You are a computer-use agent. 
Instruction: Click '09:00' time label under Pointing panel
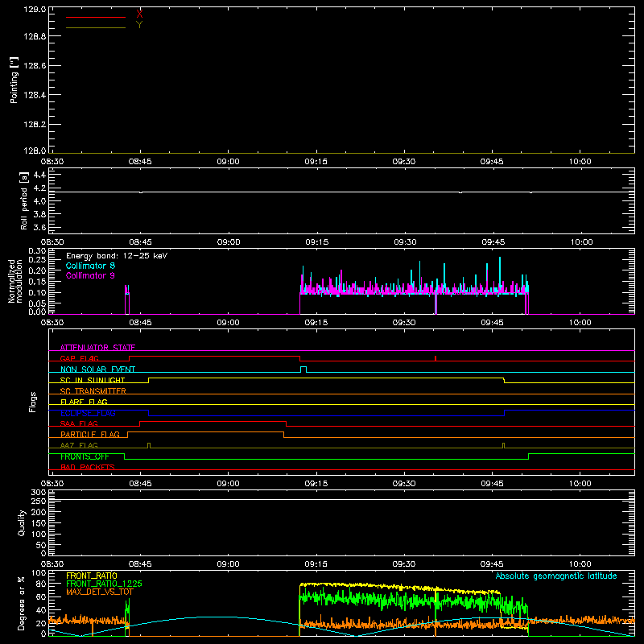228,162
